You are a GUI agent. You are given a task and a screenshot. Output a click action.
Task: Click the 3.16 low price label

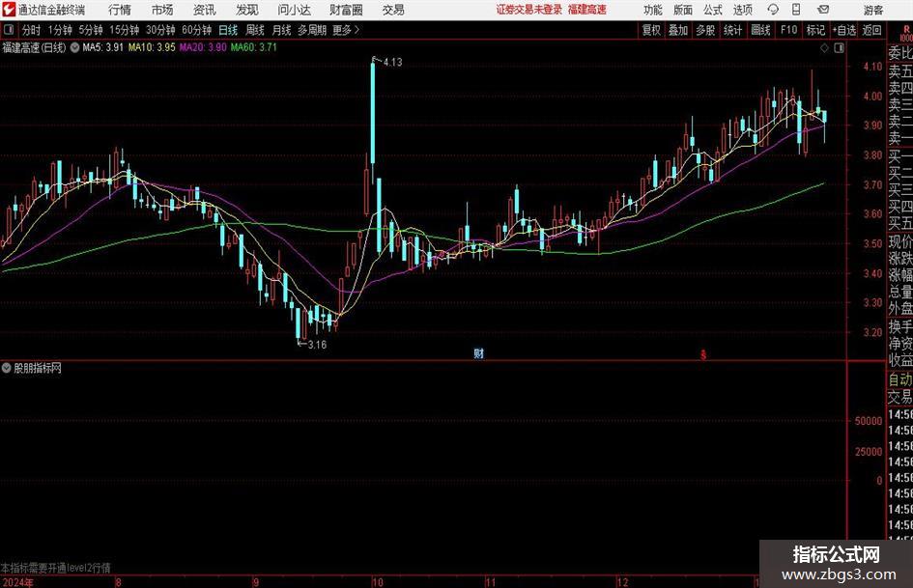pos(317,345)
